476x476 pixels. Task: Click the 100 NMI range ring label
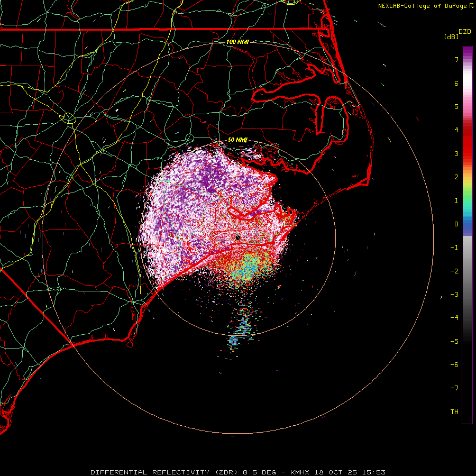(x=237, y=42)
